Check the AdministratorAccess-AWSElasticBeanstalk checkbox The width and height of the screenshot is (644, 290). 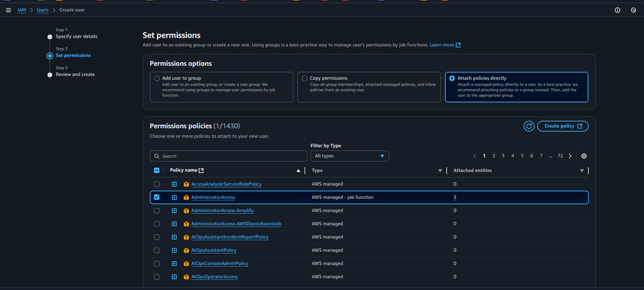click(157, 224)
